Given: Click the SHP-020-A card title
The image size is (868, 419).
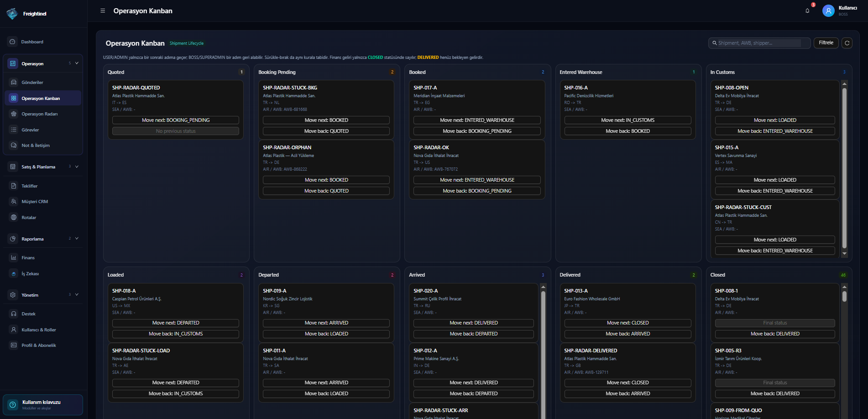Looking at the screenshot, I should point(425,291).
